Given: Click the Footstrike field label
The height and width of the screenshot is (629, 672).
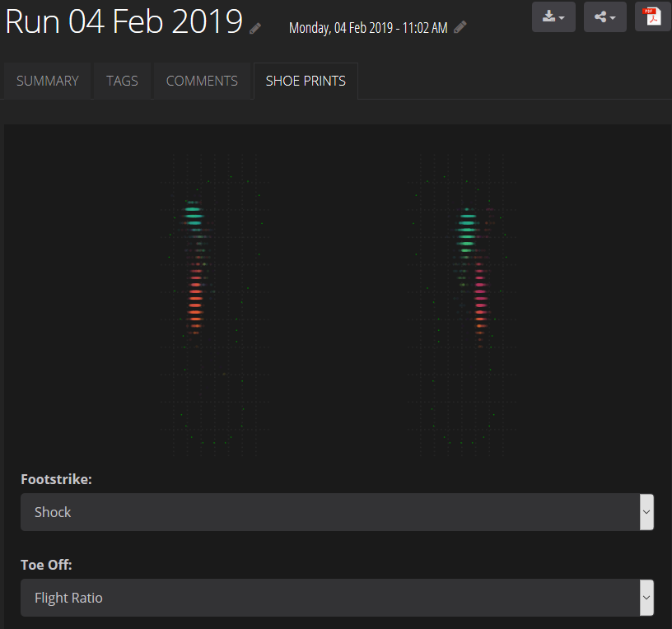Looking at the screenshot, I should click(x=56, y=479).
